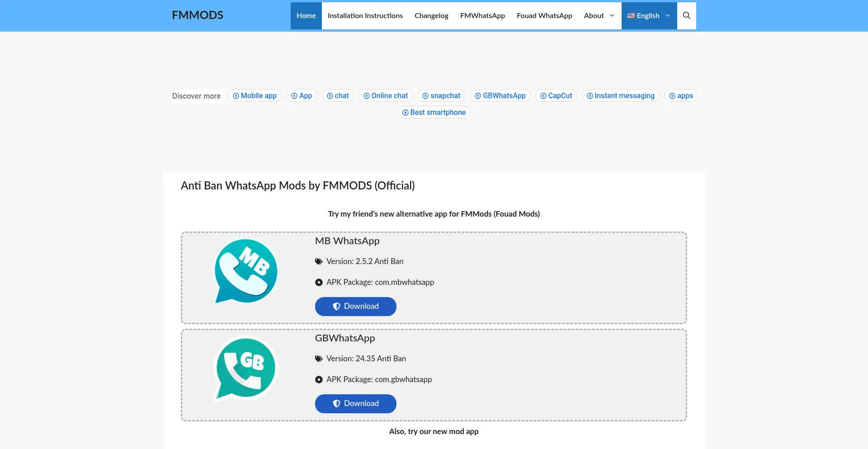The image size is (868, 449).
Task: Open the Best smartphone tag
Action: 434,112
